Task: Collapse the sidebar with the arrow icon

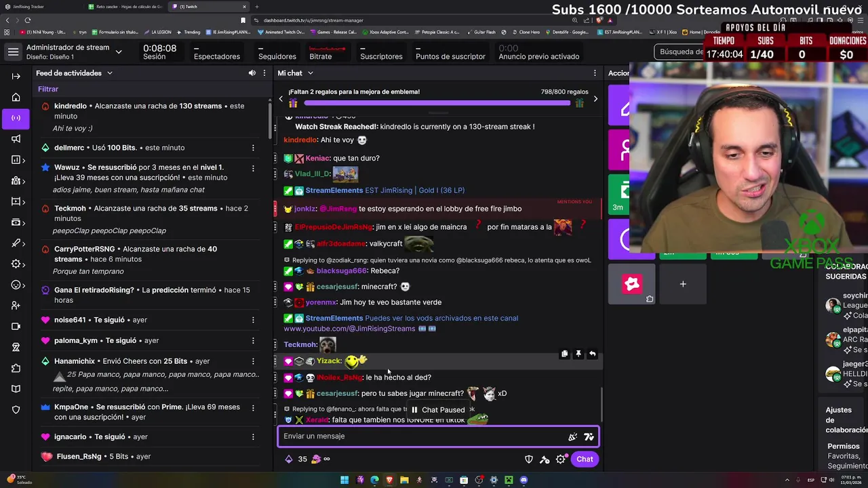Action: (16, 76)
